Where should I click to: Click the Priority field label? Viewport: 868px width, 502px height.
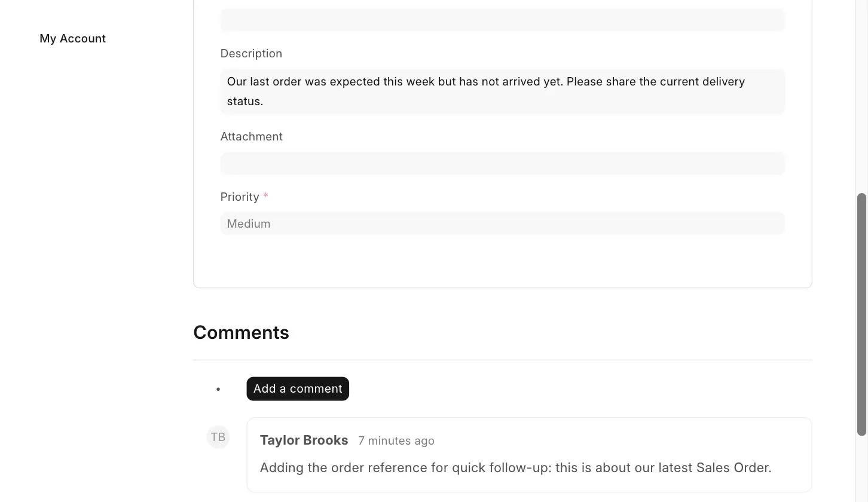click(240, 197)
